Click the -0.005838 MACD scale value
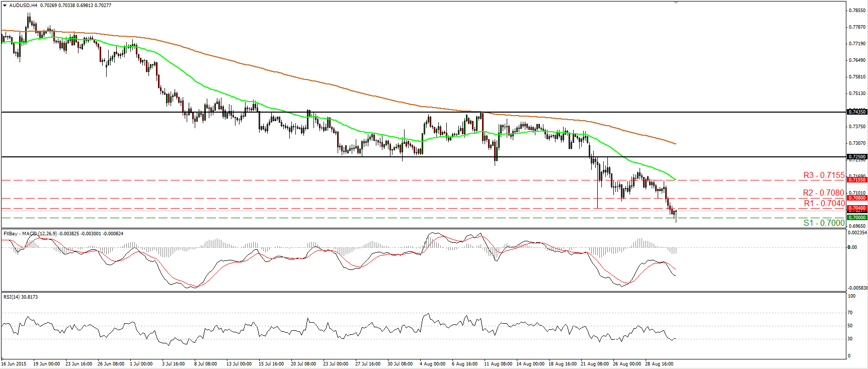 (857, 288)
